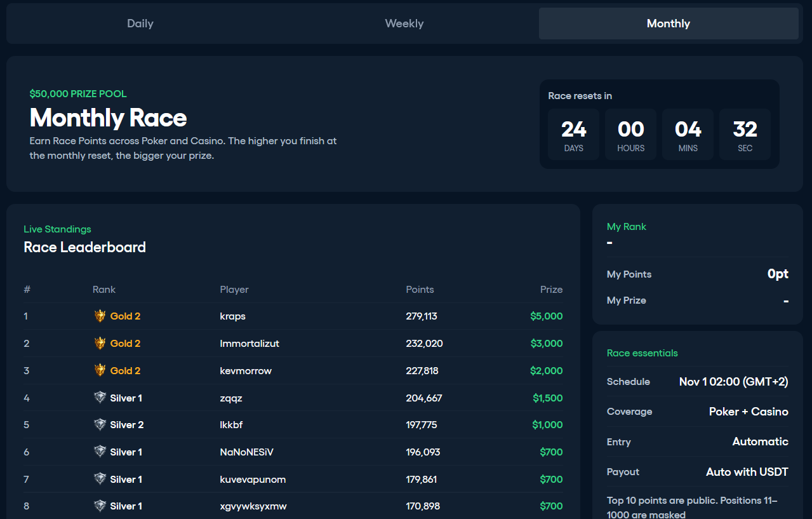Click the "Auto with USDT" payout value
The image size is (812, 519).
point(747,472)
